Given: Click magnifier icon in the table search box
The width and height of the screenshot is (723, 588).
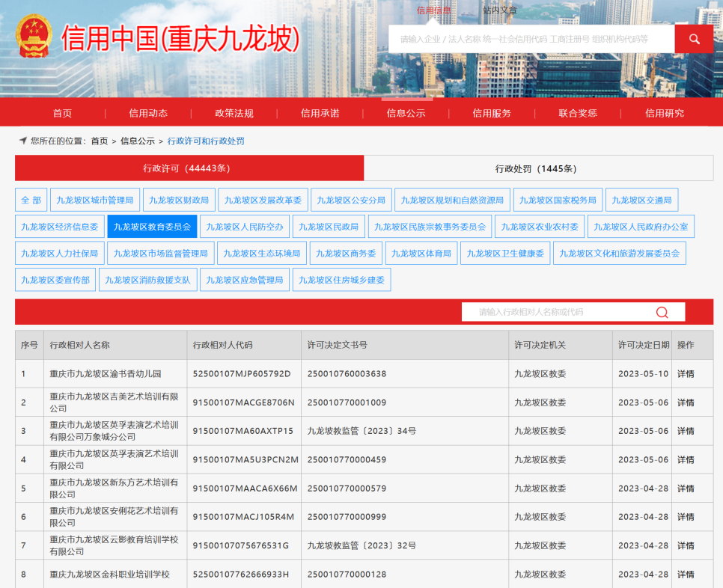Looking at the screenshot, I should (x=662, y=312).
